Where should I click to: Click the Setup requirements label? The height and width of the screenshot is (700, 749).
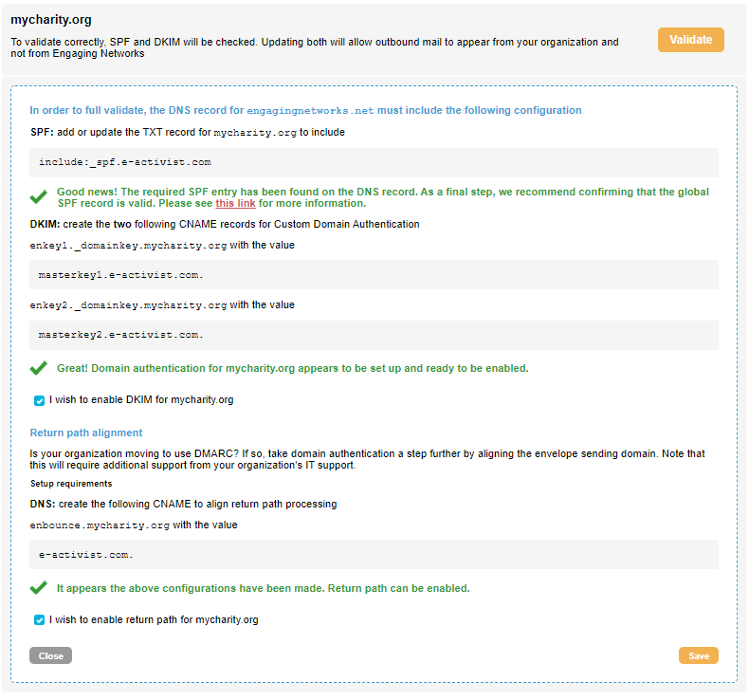coord(71,484)
